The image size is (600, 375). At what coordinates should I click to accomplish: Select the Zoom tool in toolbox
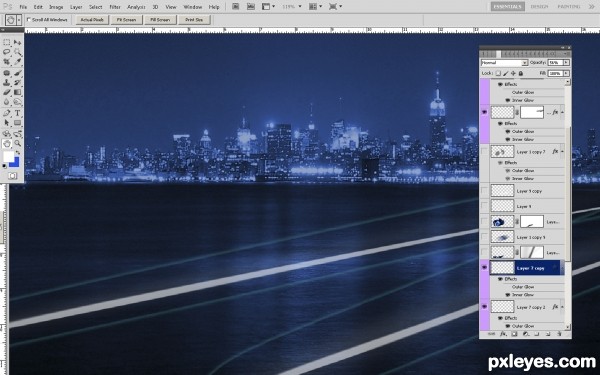click(18, 143)
